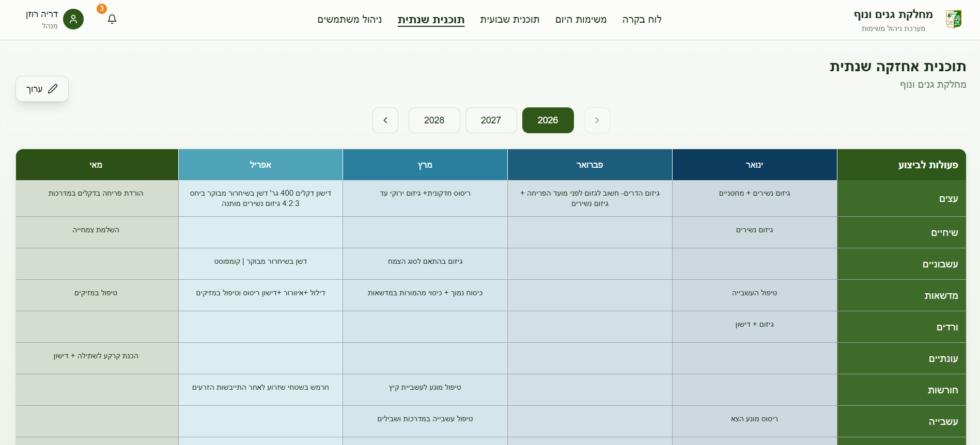The height and width of the screenshot is (445, 980).
Task: Open תוכנית שבועית tab
Action: coord(509,20)
